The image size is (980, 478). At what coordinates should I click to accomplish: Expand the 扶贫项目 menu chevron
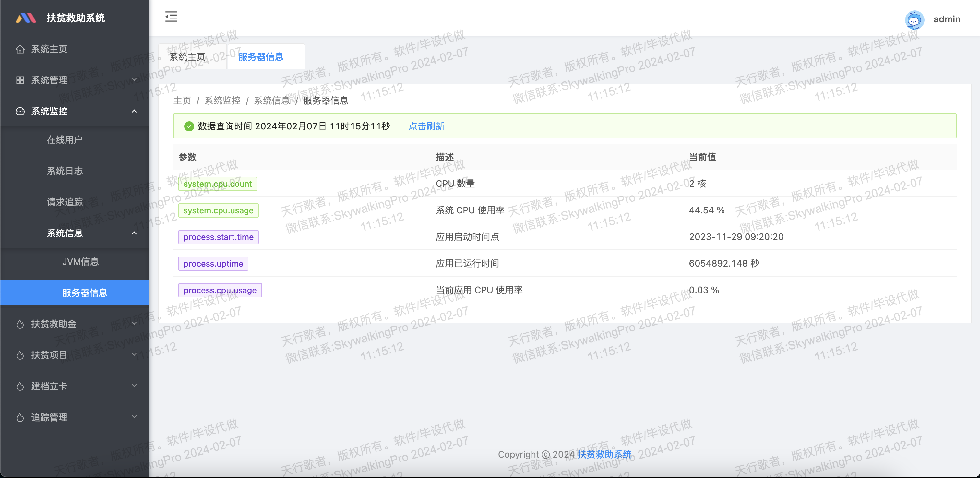click(134, 355)
